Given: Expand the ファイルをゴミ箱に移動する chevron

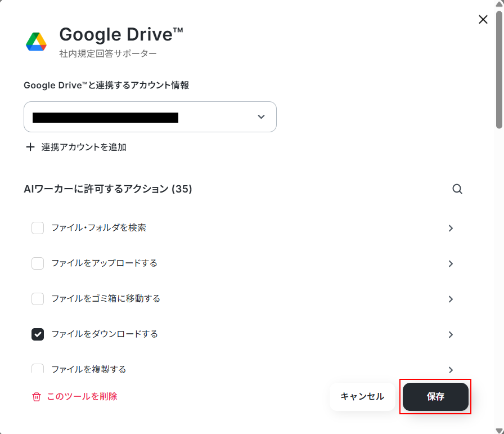Looking at the screenshot, I should coord(451,299).
